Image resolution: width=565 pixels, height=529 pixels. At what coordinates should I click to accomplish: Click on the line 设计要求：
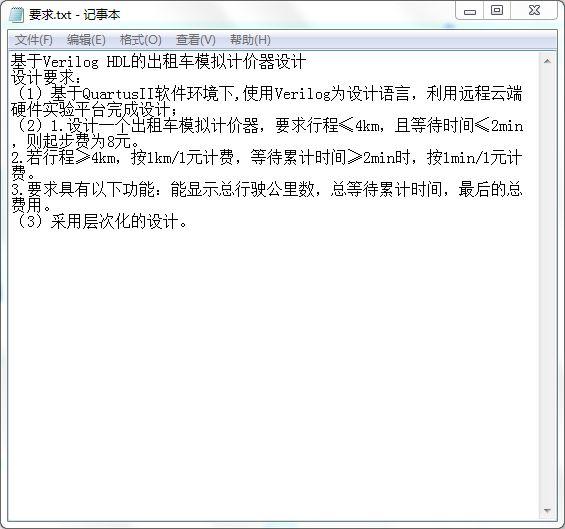pos(46,77)
